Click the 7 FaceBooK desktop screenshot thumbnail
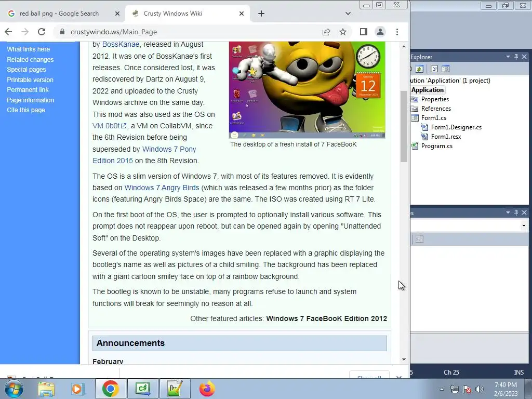The height and width of the screenshot is (399, 532). (307, 89)
